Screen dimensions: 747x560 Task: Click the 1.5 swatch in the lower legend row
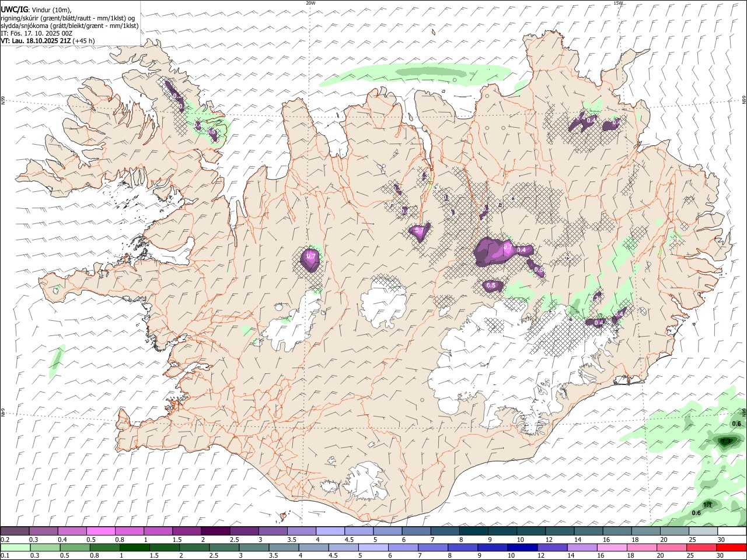165,547
